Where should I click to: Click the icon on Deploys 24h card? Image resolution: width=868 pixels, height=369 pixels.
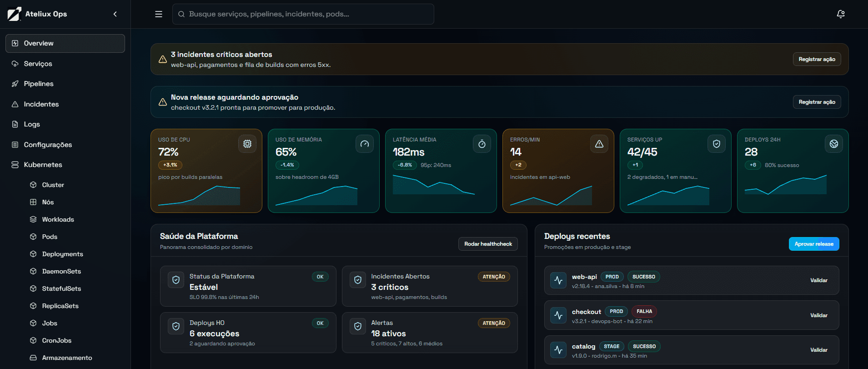click(834, 144)
